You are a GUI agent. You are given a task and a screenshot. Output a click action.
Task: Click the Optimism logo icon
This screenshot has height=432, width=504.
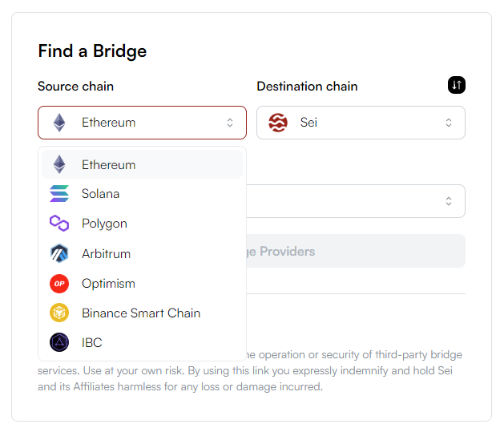59,283
